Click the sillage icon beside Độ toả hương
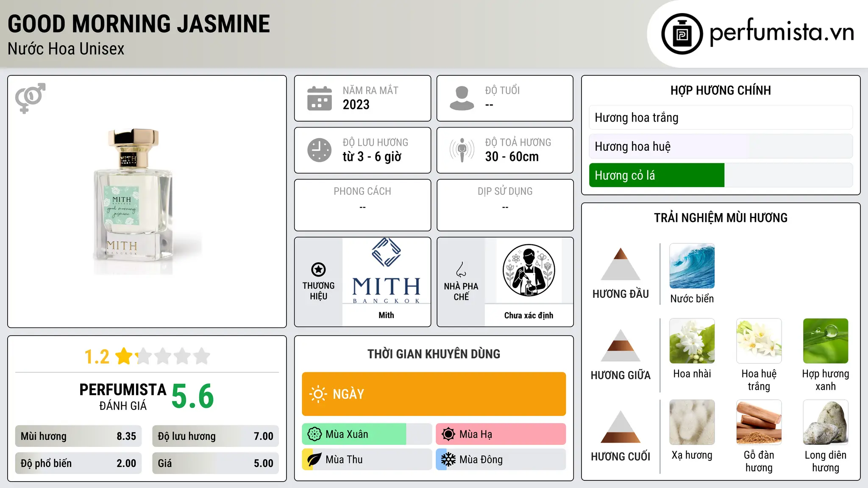 pos(462,150)
